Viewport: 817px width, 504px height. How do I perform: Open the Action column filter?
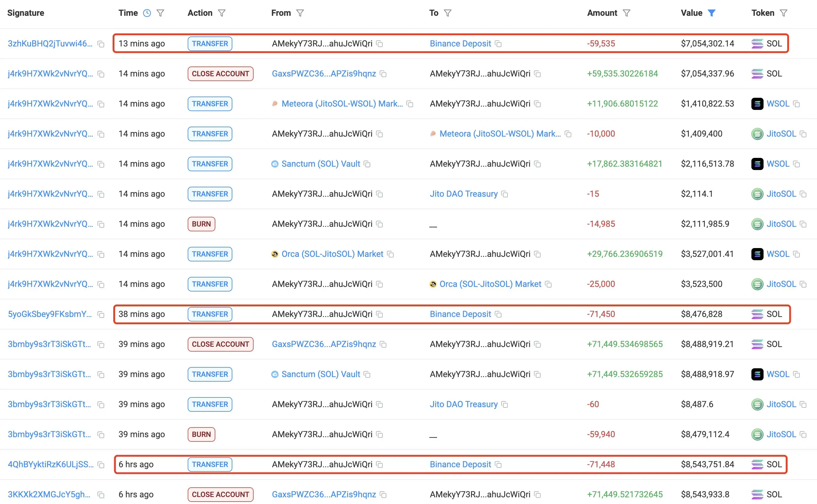pos(222,13)
